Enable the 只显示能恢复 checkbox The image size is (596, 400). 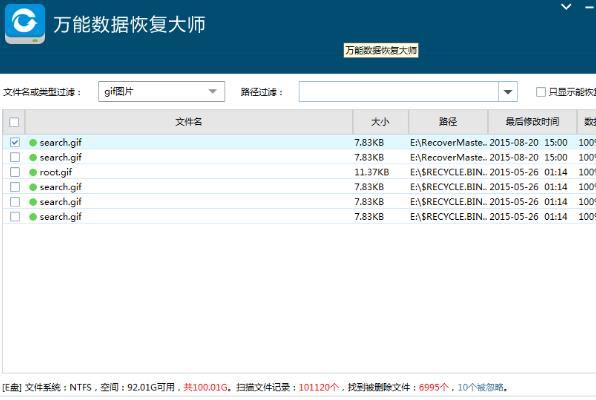tap(541, 92)
